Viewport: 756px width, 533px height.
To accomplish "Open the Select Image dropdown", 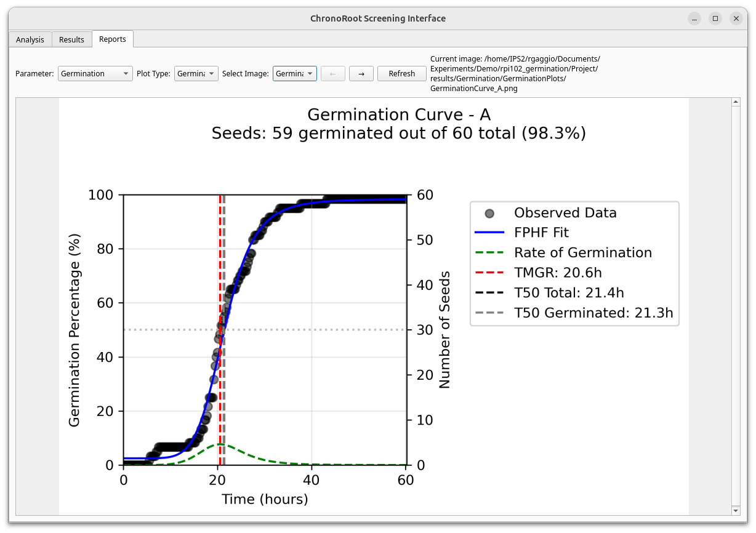I will (x=295, y=73).
